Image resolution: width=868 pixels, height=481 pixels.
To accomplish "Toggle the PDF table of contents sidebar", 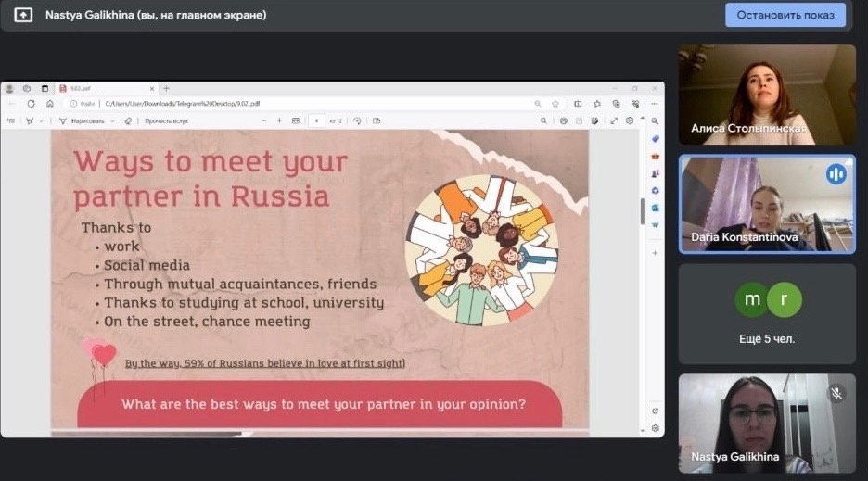I will pos(11,120).
